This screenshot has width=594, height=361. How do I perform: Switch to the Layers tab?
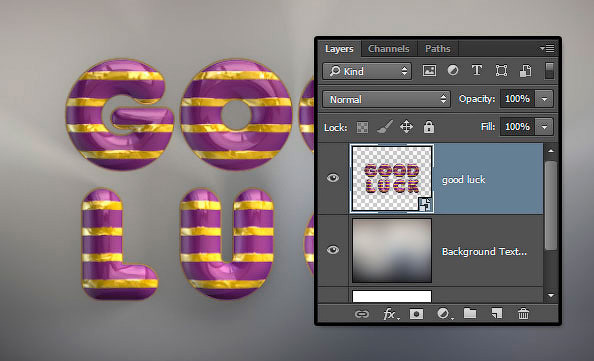click(339, 49)
